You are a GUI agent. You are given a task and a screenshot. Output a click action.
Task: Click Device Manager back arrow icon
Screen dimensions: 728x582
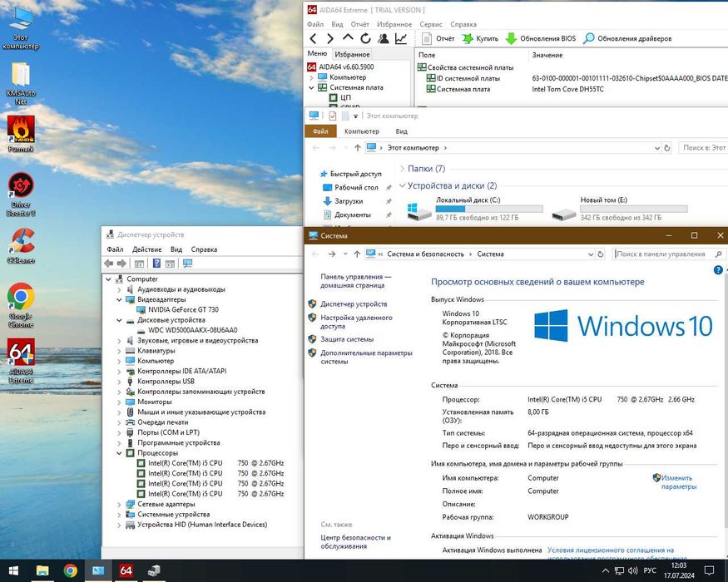[x=109, y=264]
